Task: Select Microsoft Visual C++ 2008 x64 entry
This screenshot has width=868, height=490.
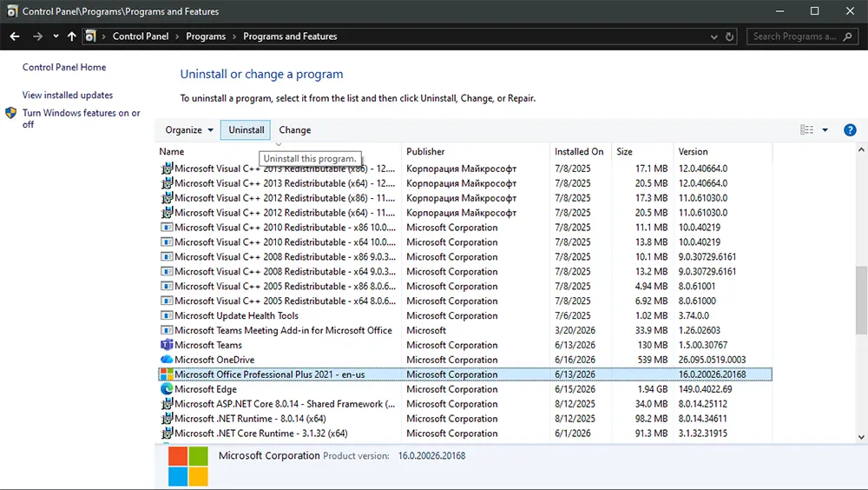Action: coord(285,272)
